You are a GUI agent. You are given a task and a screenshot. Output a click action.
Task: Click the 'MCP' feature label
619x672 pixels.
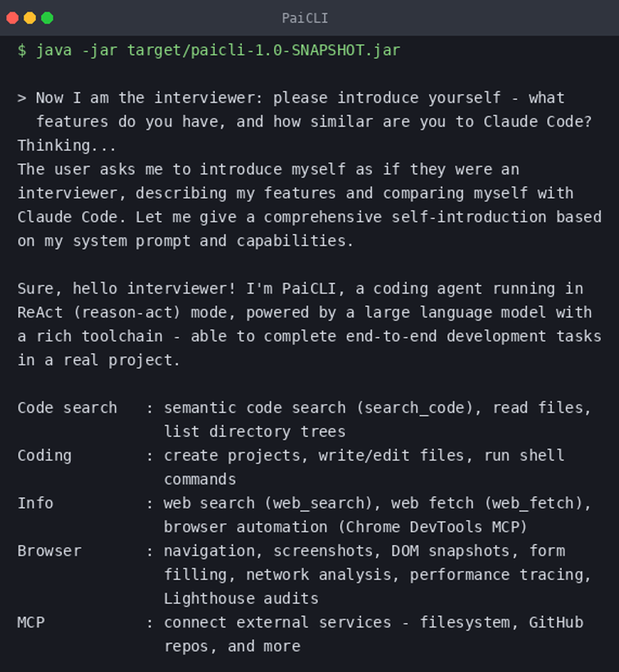coord(31,622)
